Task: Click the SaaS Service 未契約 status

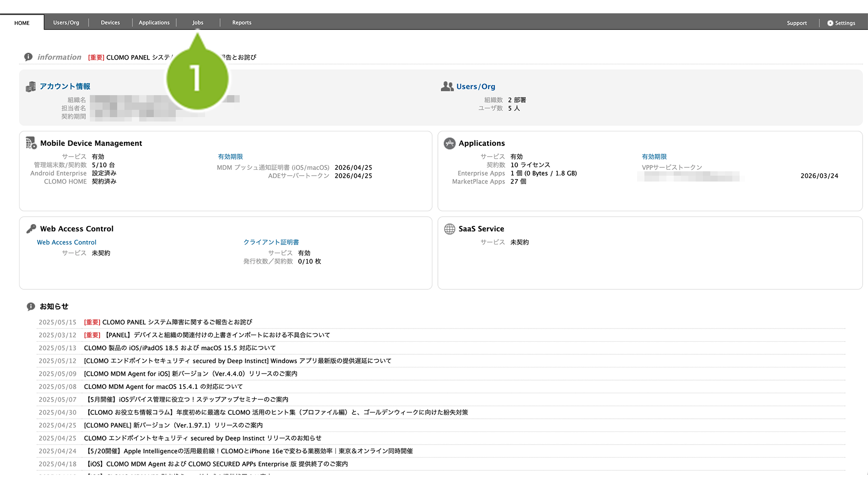Action: click(519, 242)
